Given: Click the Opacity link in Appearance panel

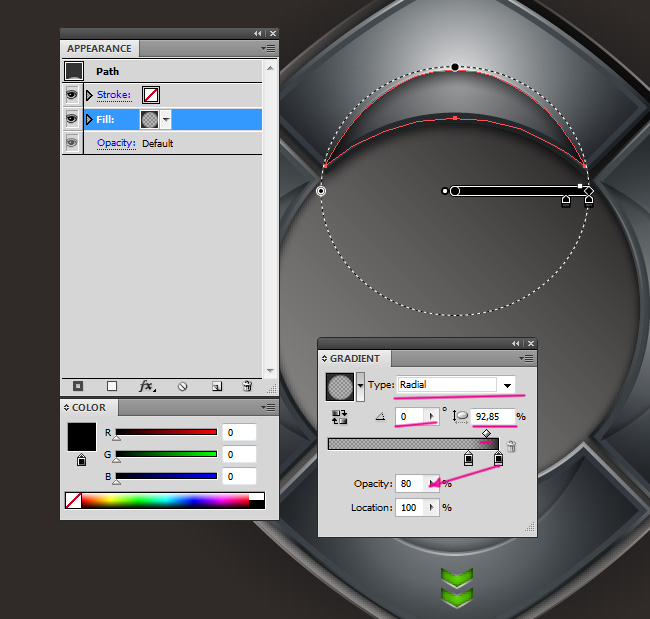Looking at the screenshot, I should [x=116, y=143].
